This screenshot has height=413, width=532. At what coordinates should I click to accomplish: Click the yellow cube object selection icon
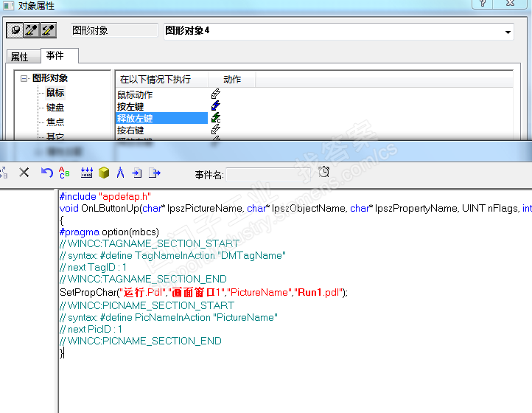coord(104,173)
